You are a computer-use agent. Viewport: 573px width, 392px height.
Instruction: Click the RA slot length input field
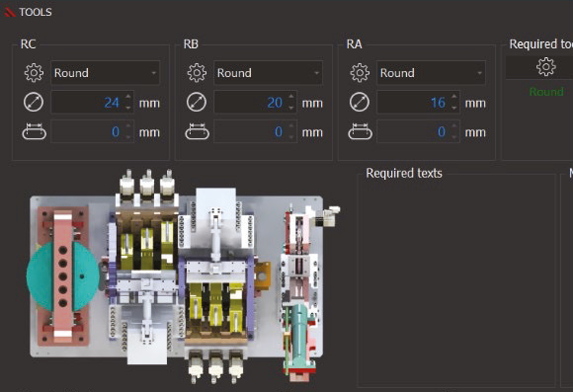[x=419, y=131]
